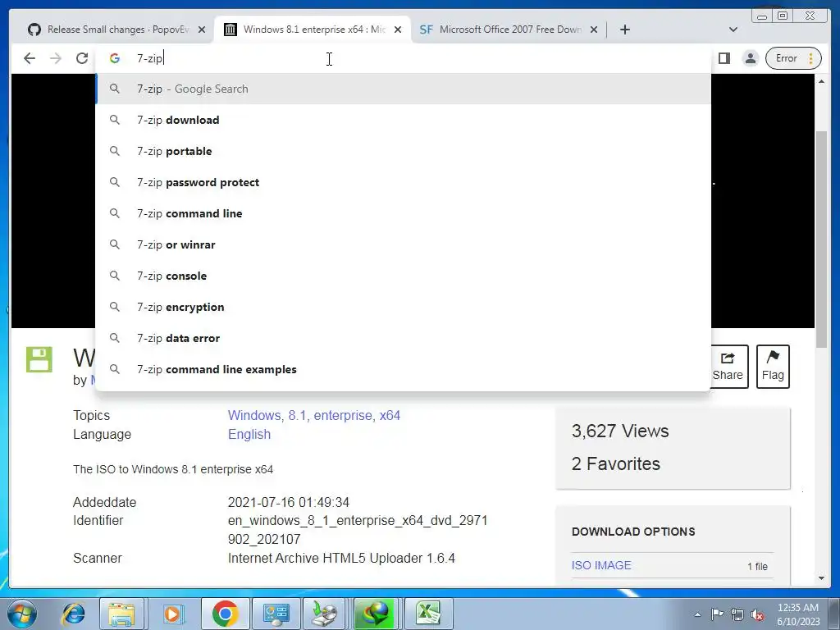Click the identifier value en_windows_8_1_enterprise_x64_dvd
Viewport: 840px width, 630px height.
pos(358,530)
